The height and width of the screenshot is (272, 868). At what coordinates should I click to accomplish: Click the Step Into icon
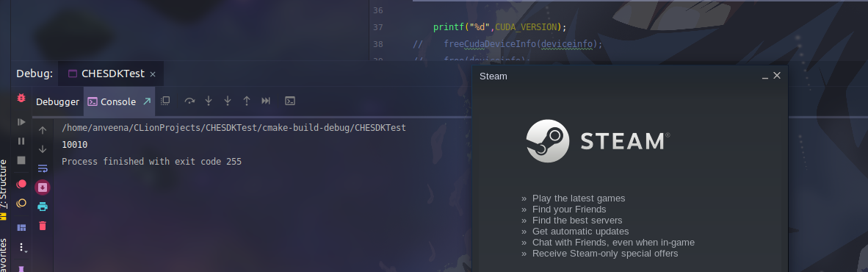pyautogui.click(x=209, y=101)
